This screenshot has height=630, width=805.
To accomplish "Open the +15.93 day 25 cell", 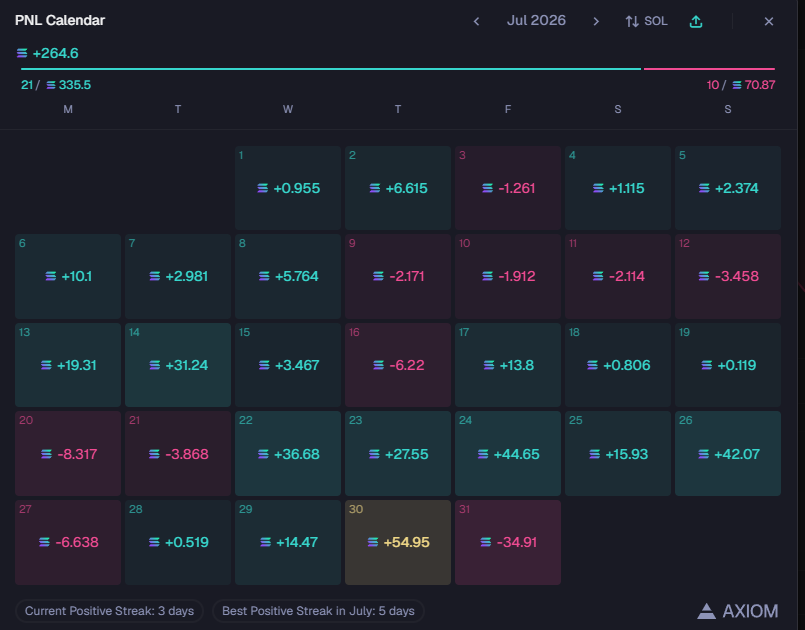I will click(618, 453).
